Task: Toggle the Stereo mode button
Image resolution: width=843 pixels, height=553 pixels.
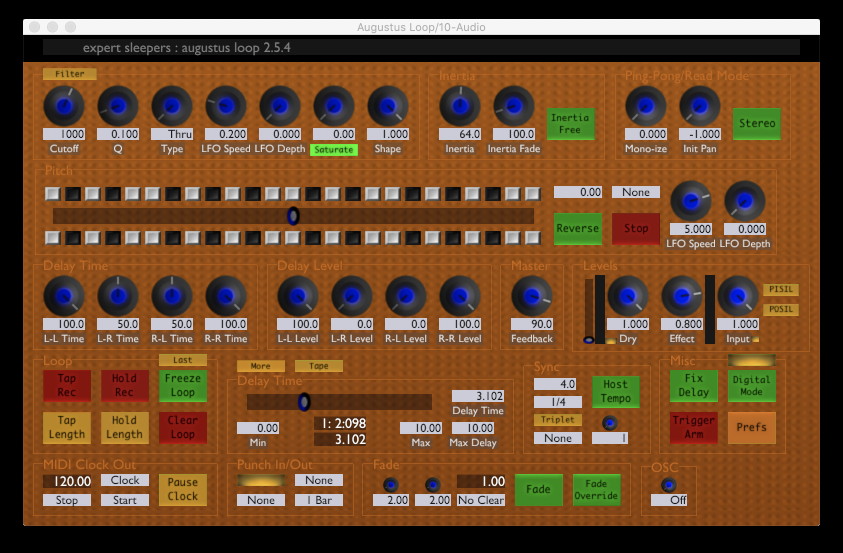Action: [x=756, y=124]
